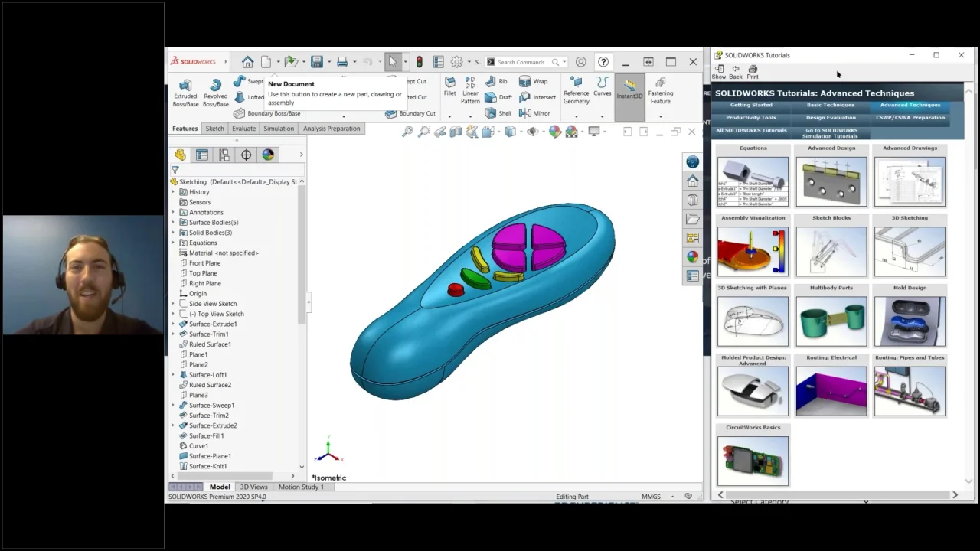Image resolution: width=980 pixels, height=551 pixels.
Task: Click the MMGS unit system in status bar
Action: point(651,497)
